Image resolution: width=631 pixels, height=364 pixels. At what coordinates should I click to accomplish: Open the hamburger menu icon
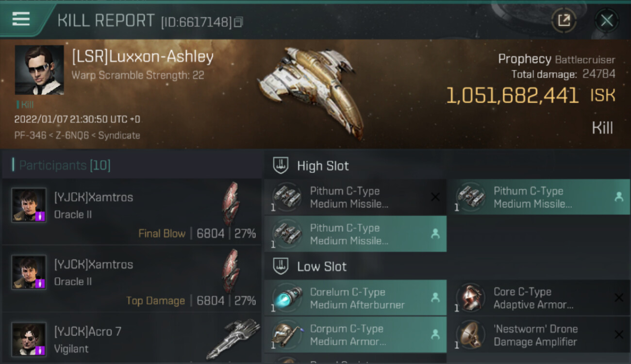[x=21, y=19]
